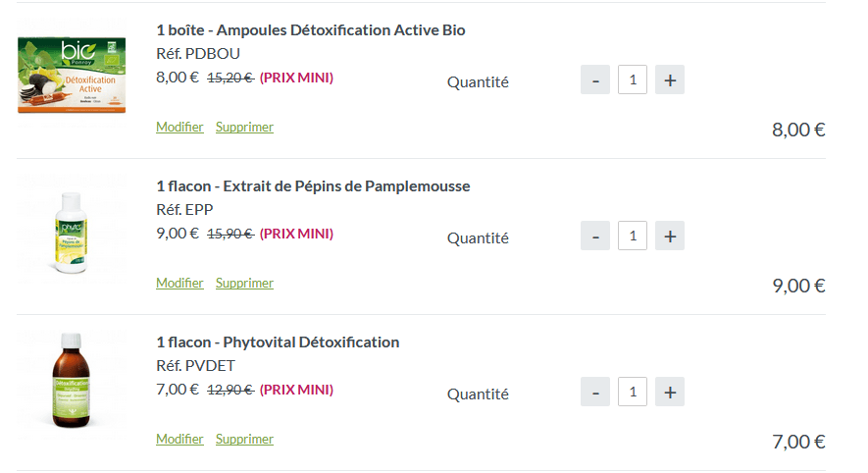Increase quantity of Extrait de Pépins de Pamplemousse
The image size is (868, 473).
tap(670, 236)
